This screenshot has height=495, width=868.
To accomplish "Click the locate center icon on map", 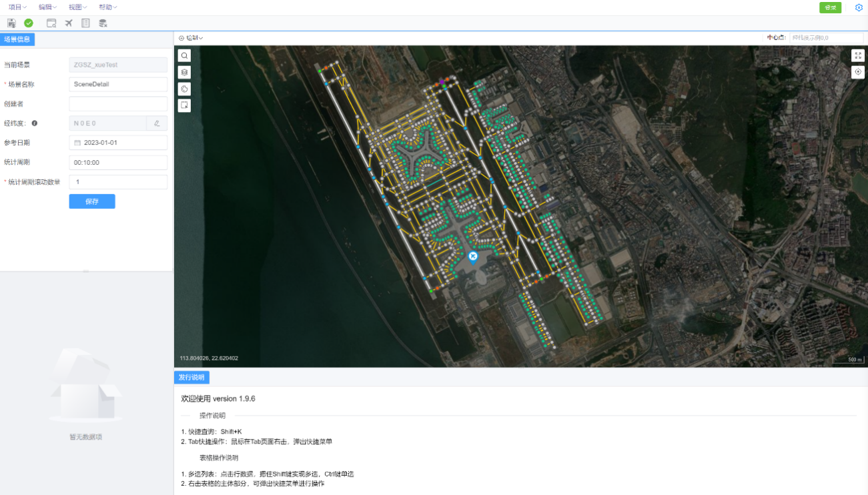I will click(858, 72).
